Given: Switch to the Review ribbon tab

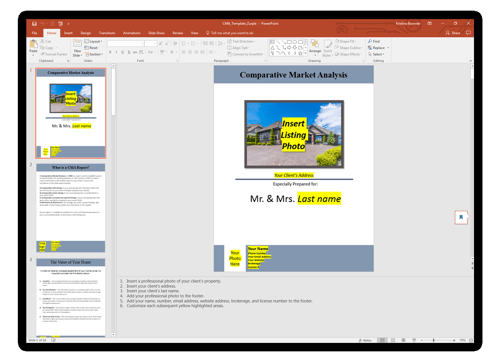Looking at the screenshot, I should point(178,33).
